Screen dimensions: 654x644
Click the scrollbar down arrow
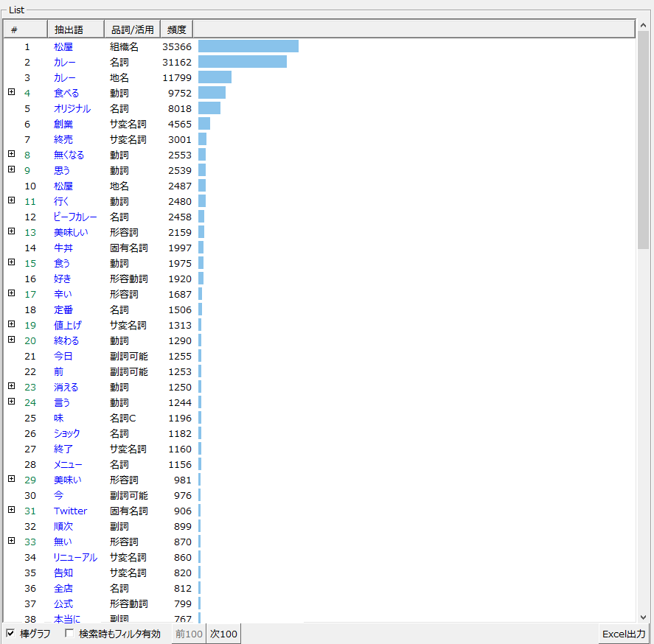[x=643, y=617]
